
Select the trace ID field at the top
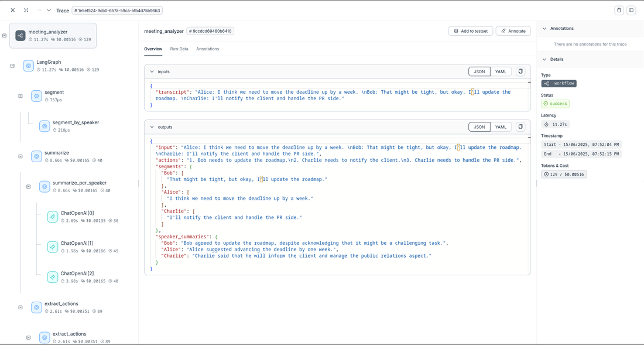coord(117,10)
